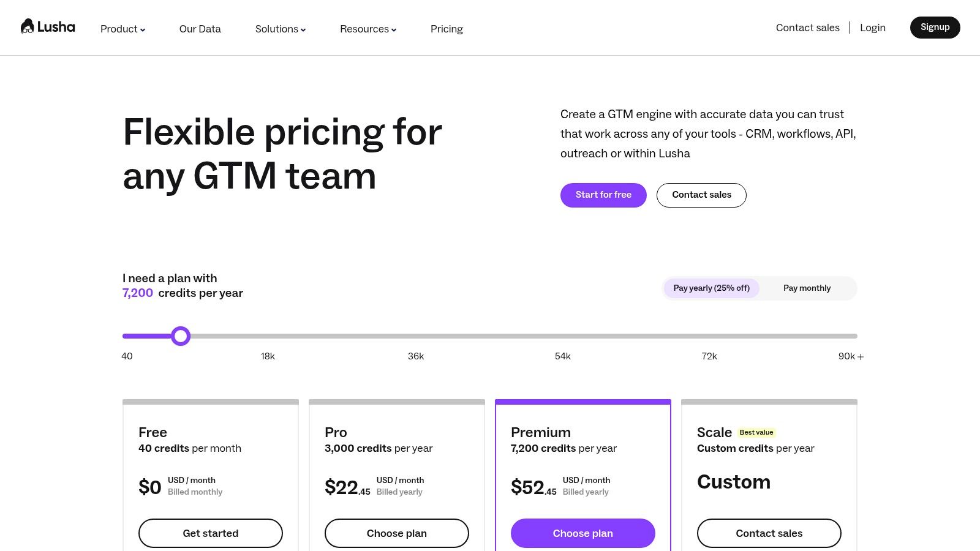Viewport: 980px width, 551px height.
Task: Expand the Resources dropdown menu
Action: [x=368, y=29]
